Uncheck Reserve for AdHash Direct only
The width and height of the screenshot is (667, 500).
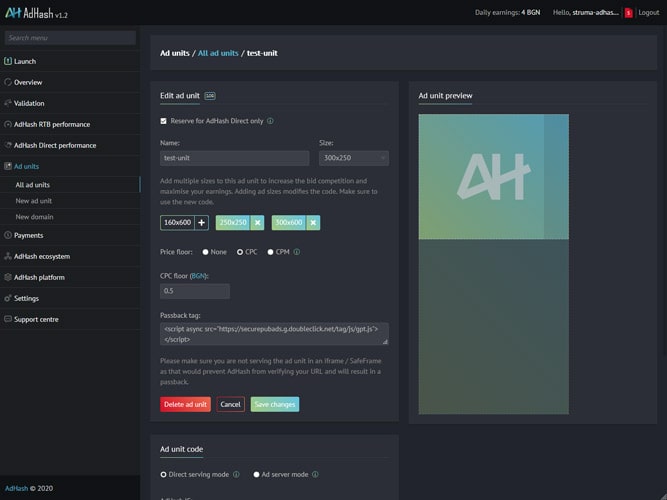click(164, 121)
